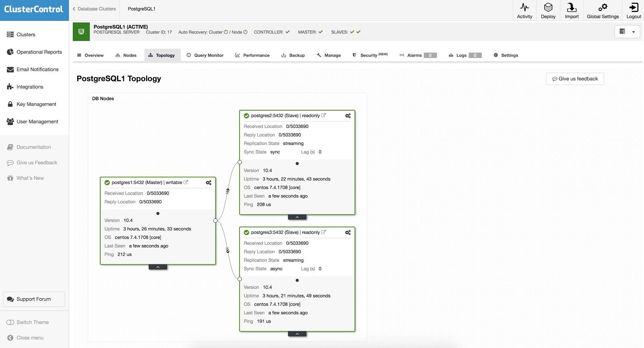Click postgres3 green status check icon
Viewport: 644px width, 348px height.
(x=246, y=233)
